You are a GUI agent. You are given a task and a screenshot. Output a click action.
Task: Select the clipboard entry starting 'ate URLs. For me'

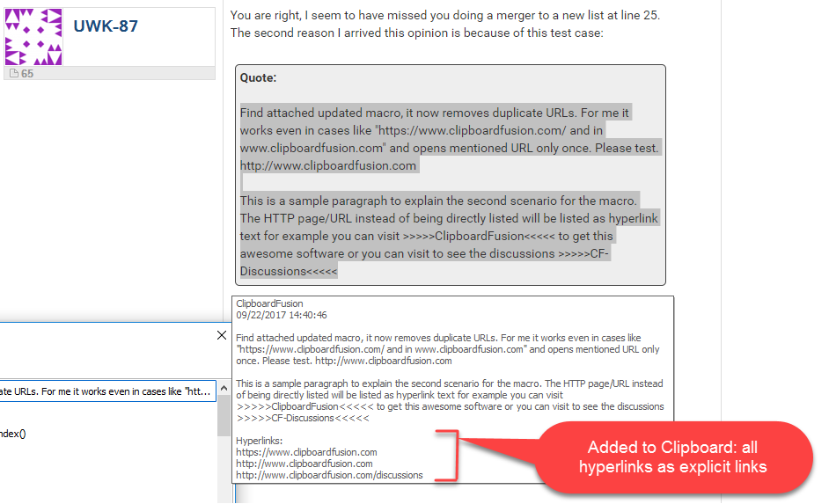click(107, 391)
